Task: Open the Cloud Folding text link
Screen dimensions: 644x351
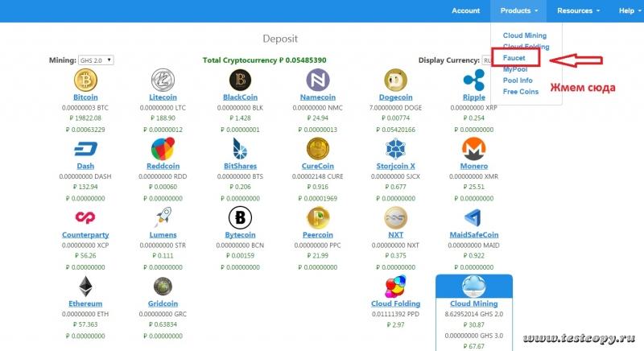Action: coord(395,304)
